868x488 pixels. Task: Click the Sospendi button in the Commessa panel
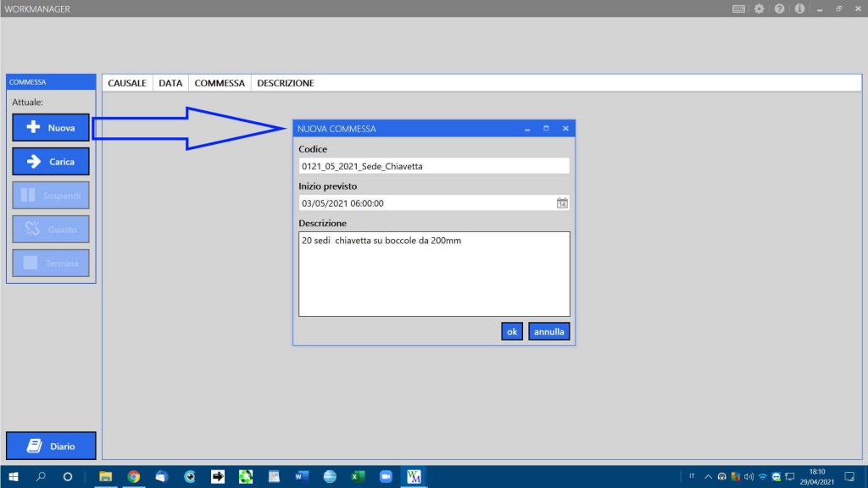(x=50, y=196)
